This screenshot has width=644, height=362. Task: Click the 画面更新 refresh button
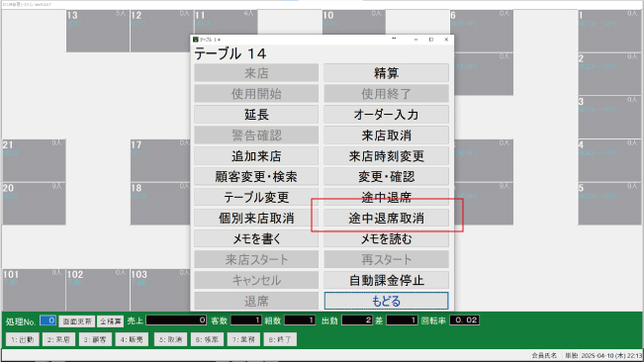coord(77,321)
